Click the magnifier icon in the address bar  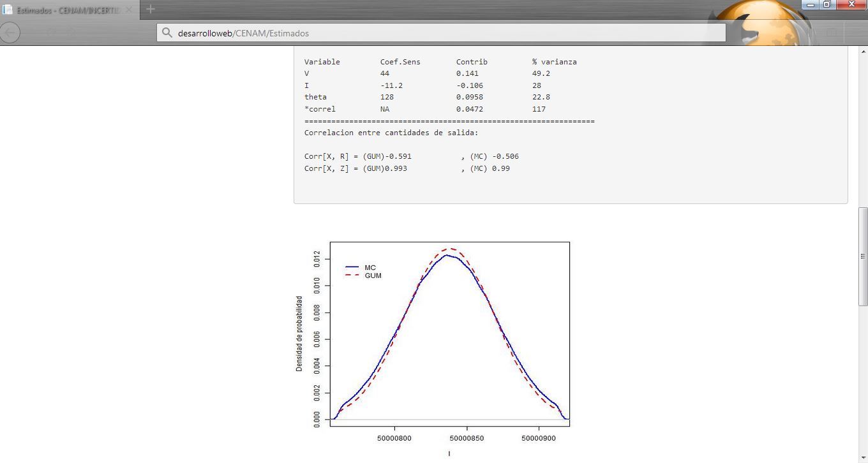click(167, 33)
